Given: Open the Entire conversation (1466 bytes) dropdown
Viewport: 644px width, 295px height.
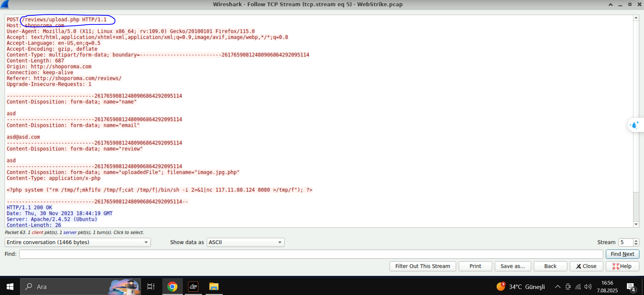Looking at the screenshot, I should click(x=77, y=242).
